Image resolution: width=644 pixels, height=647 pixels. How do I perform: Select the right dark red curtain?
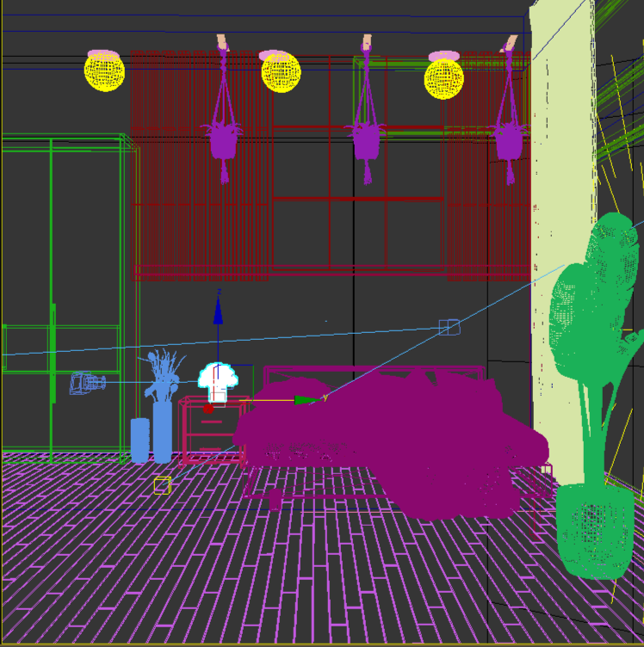tap(488, 165)
